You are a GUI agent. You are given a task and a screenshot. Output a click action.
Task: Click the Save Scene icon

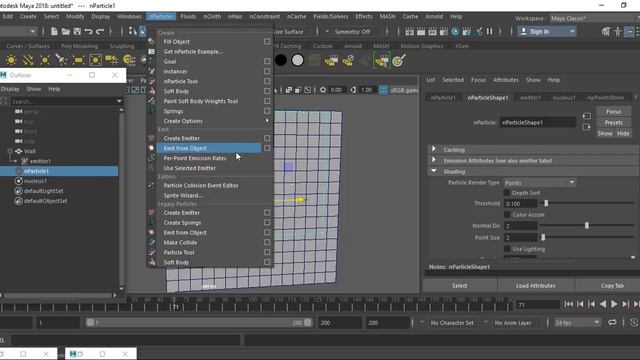[77, 31]
